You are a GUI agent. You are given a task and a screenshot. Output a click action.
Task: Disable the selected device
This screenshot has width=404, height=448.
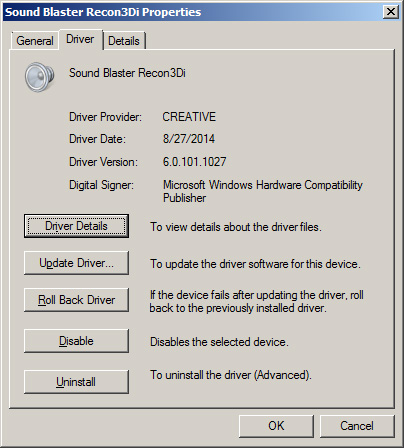pos(76,341)
